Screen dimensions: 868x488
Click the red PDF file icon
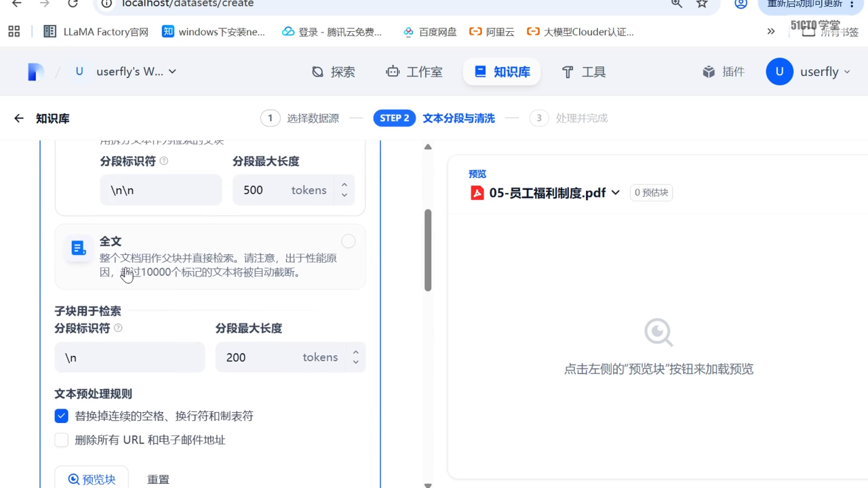(x=477, y=192)
